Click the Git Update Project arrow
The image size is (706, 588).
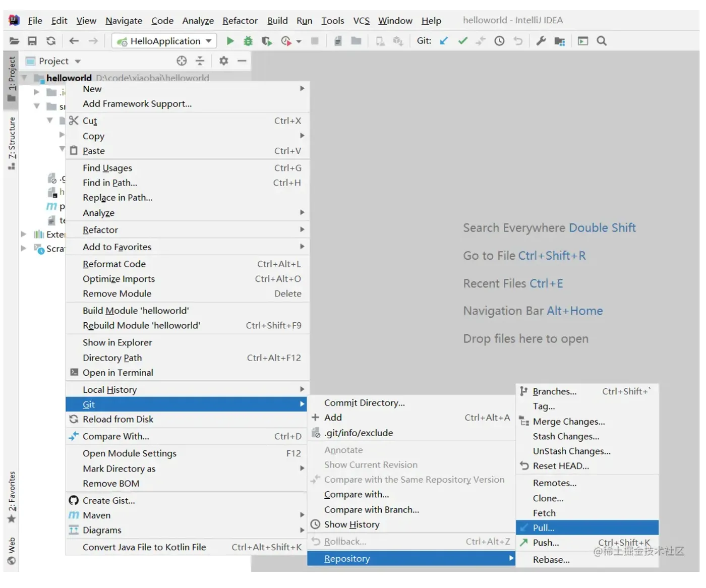click(444, 41)
